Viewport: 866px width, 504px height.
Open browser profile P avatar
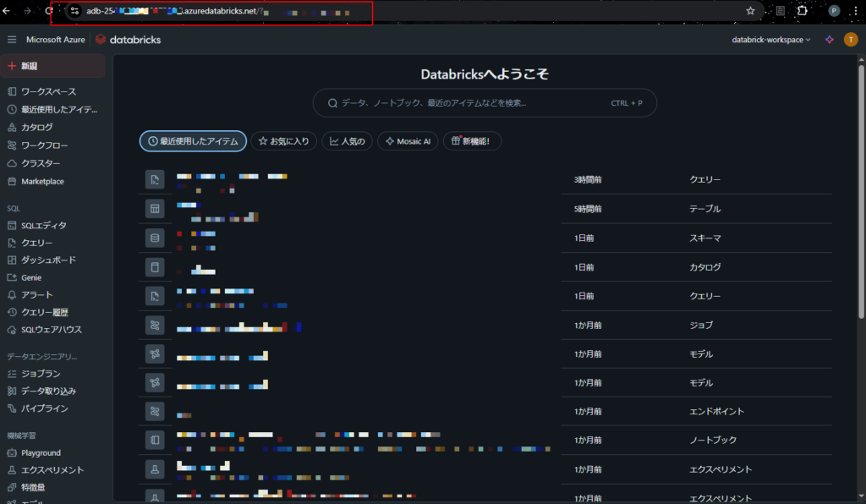[x=834, y=10]
